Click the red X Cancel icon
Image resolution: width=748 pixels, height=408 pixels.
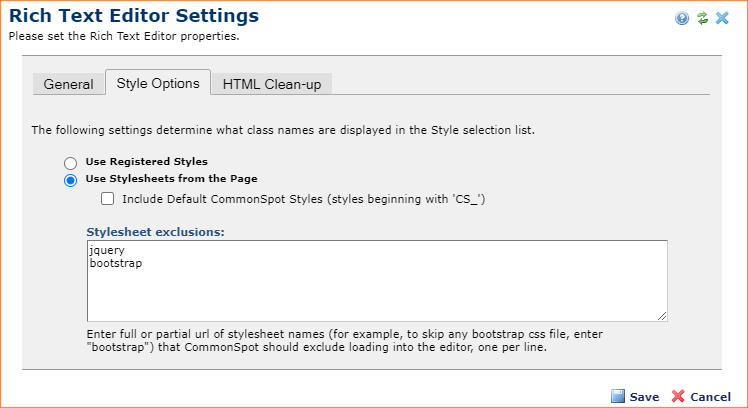[x=678, y=396]
